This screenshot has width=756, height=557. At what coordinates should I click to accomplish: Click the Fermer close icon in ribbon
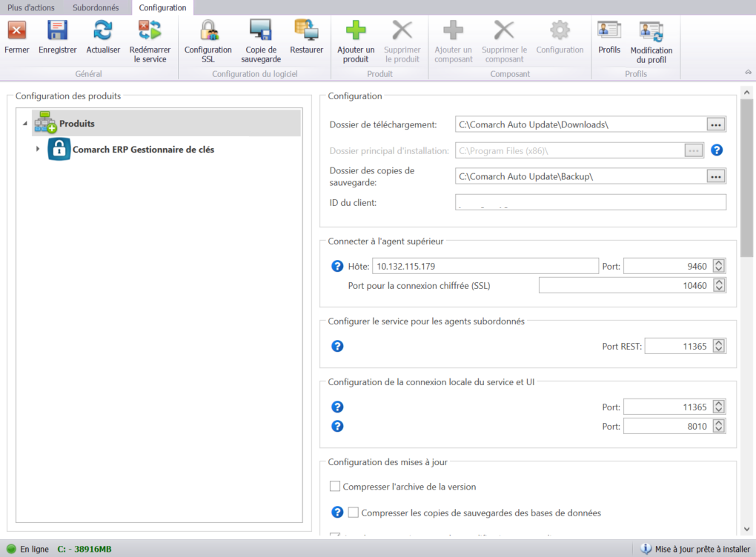tap(16, 30)
